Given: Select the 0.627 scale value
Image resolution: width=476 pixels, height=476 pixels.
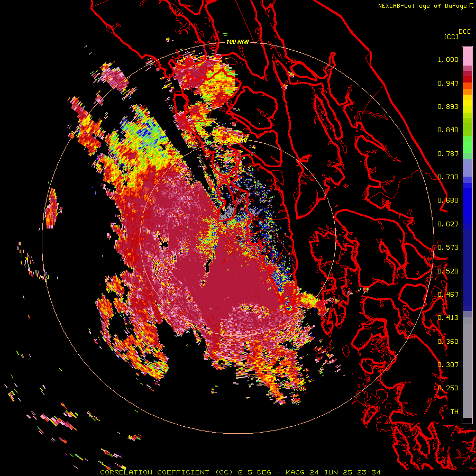Looking at the screenshot, I should [x=448, y=224].
